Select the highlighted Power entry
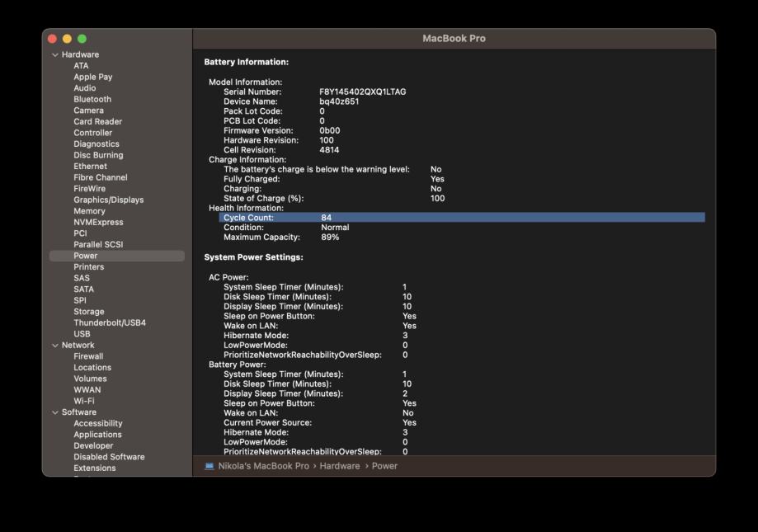This screenshot has height=532, width=758. 117,256
